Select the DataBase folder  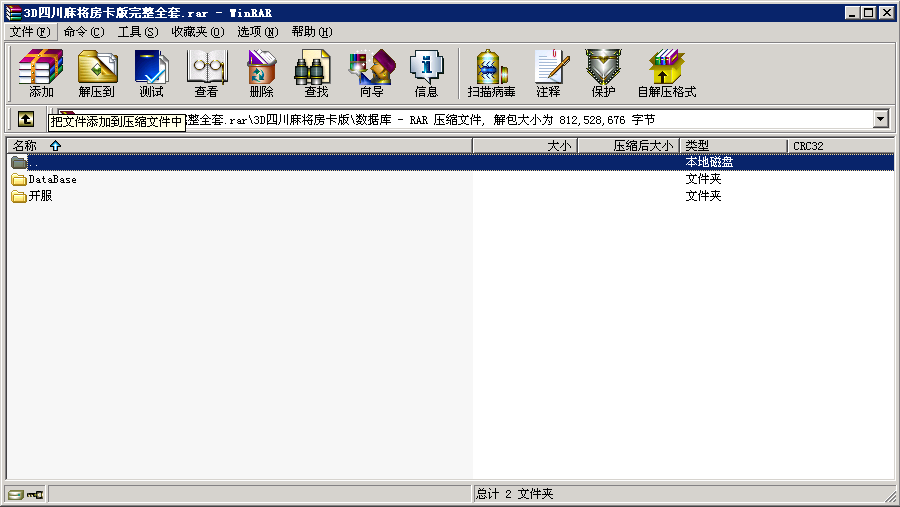click(52, 180)
